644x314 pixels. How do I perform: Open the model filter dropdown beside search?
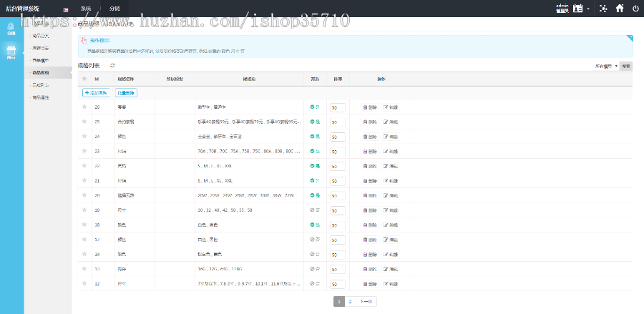coord(606,66)
